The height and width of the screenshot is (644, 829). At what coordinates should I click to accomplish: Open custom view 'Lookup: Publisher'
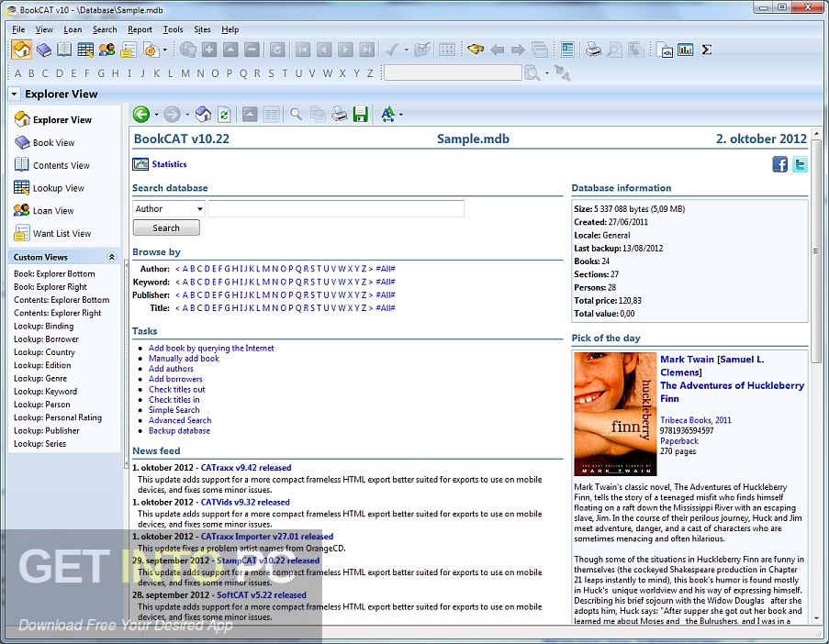click(47, 430)
